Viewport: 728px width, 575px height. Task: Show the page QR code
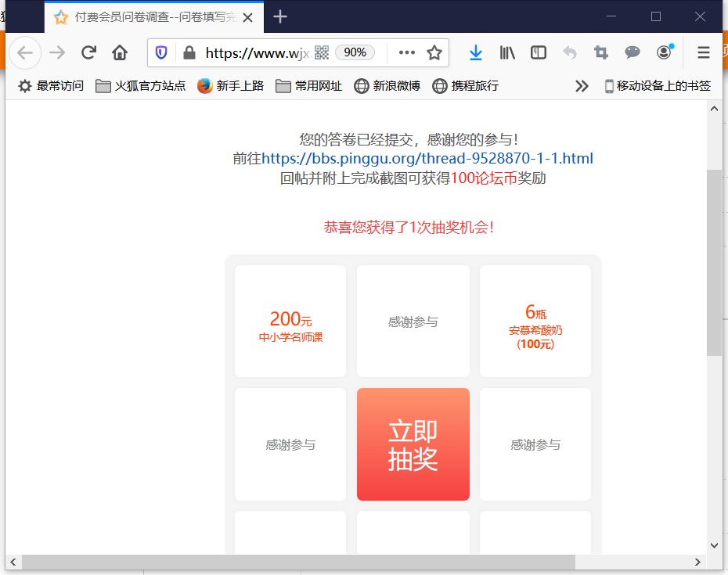tap(321, 53)
